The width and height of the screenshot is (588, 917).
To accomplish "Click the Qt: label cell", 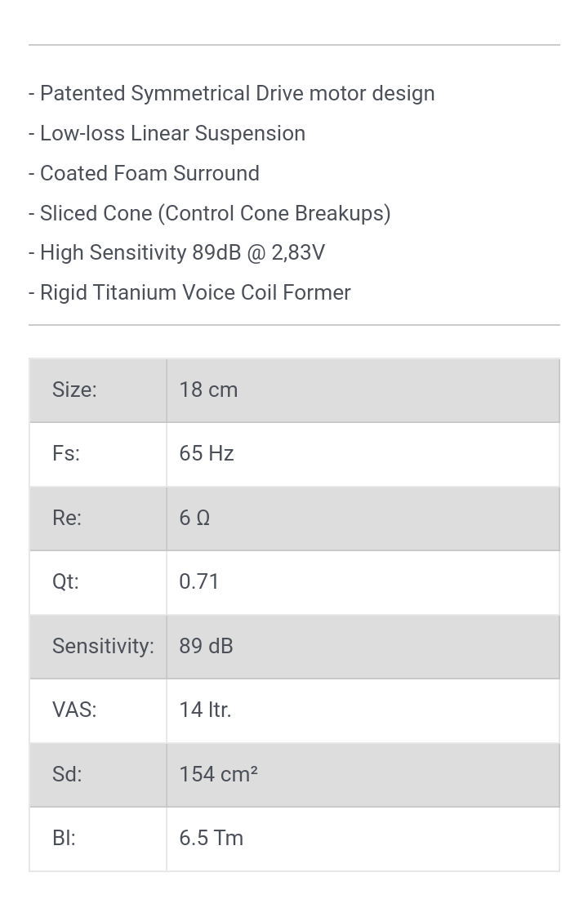I will [98, 582].
